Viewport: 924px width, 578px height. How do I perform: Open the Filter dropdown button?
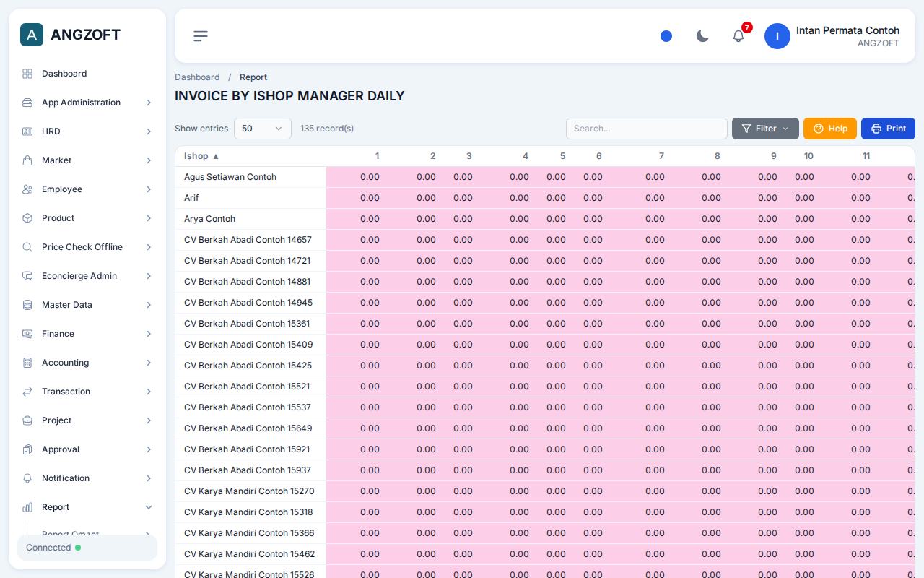765,129
